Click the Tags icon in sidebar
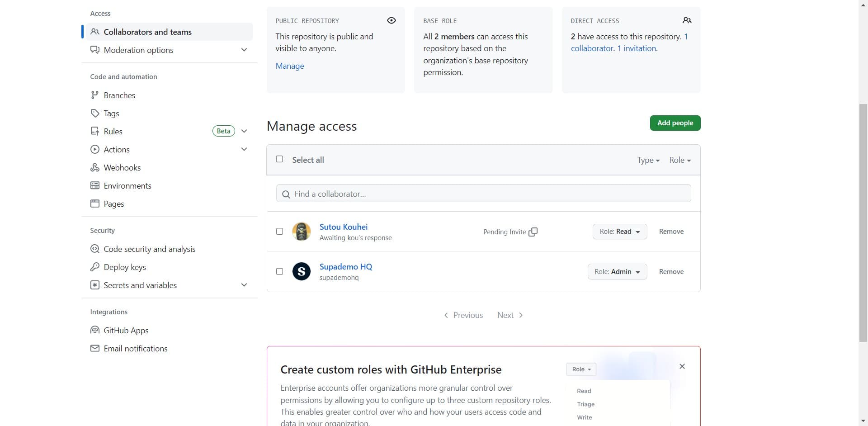Image resolution: width=868 pixels, height=426 pixels. pos(94,113)
